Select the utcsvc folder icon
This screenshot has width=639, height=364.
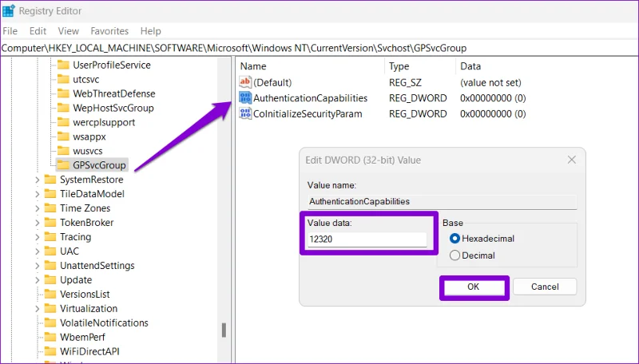(x=63, y=79)
